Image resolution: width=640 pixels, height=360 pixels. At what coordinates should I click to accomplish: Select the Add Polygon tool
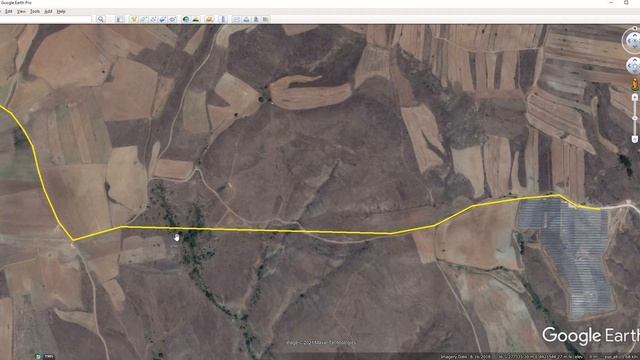(x=143, y=19)
